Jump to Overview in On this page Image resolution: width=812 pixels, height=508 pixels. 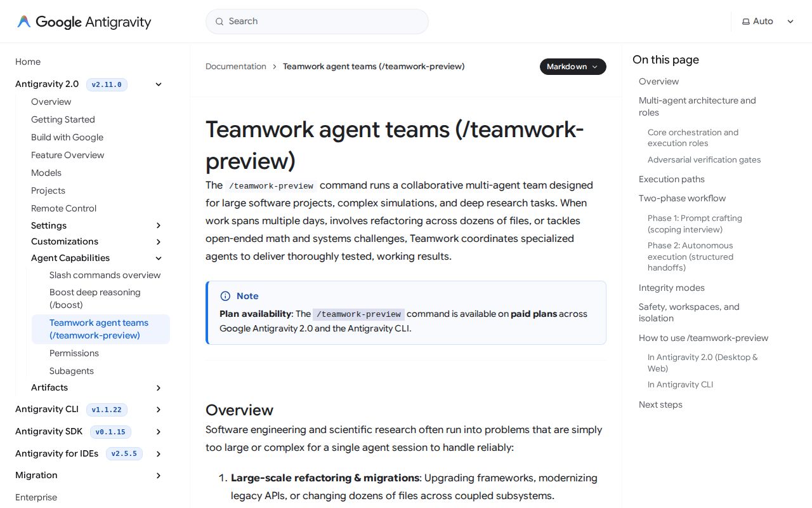pos(658,81)
